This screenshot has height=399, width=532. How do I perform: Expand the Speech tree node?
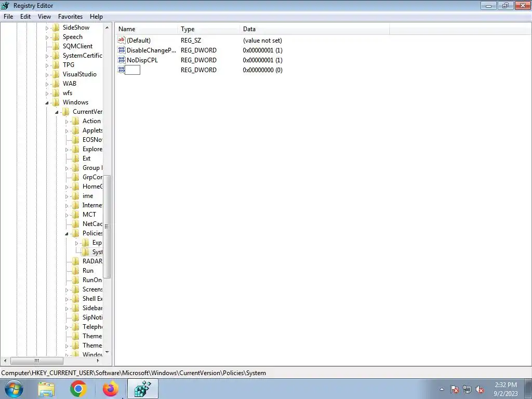(47, 37)
